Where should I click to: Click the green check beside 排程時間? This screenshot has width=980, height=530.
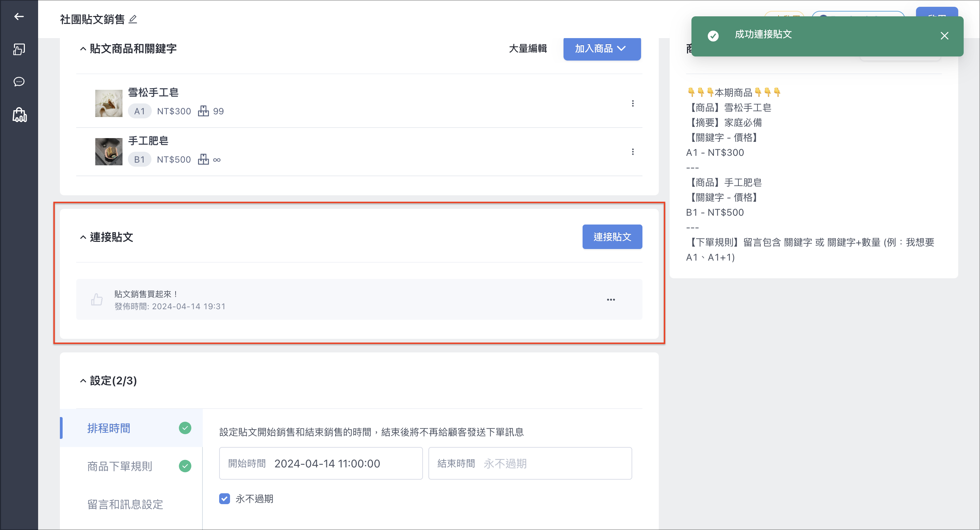point(185,428)
